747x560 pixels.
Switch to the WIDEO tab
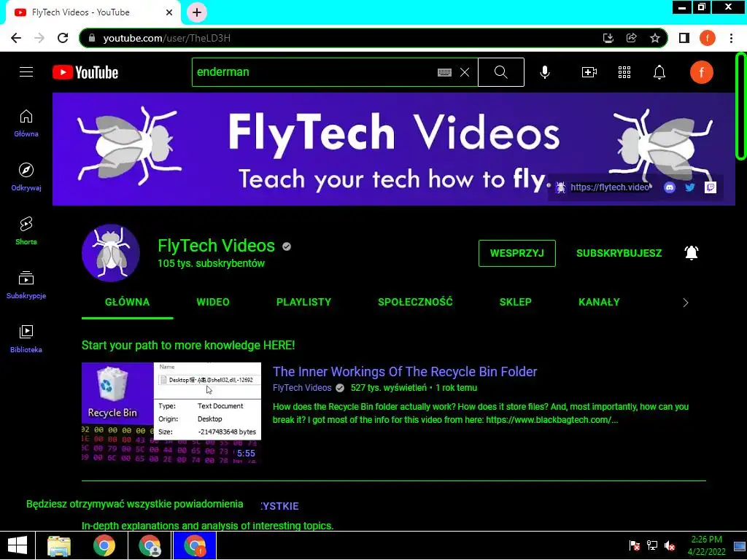(213, 303)
